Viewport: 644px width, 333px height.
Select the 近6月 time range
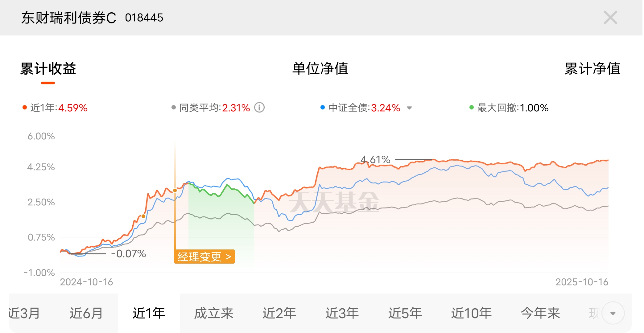(x=86, y=313)
